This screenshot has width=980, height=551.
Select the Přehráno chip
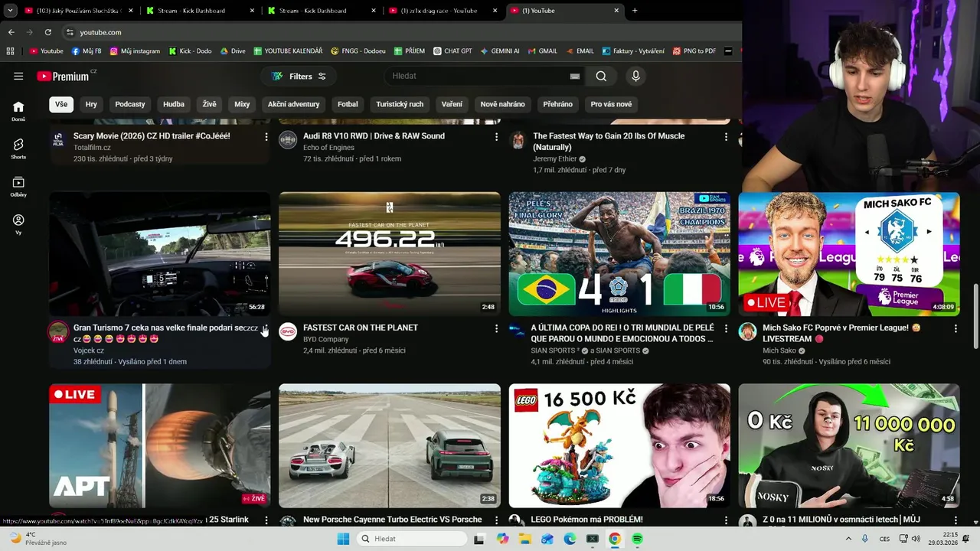557,104
